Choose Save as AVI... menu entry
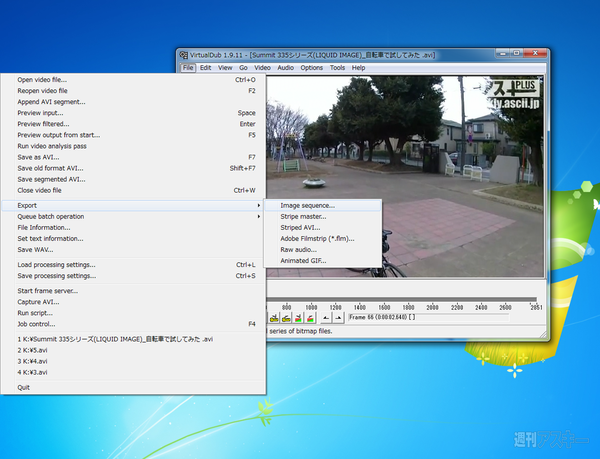Image resolution: width=600 pixels, height=459 pixels. 38,157
